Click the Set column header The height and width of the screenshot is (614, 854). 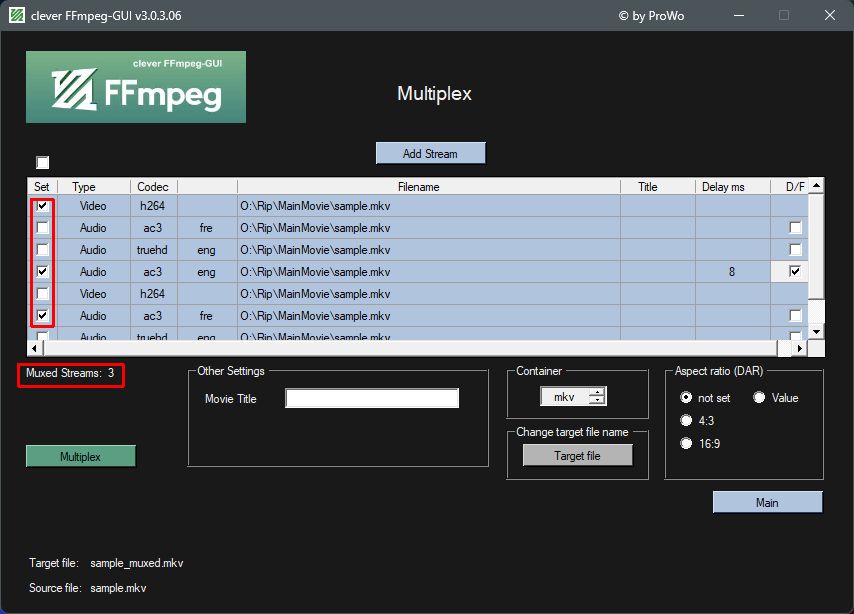(x=42, y=186)
